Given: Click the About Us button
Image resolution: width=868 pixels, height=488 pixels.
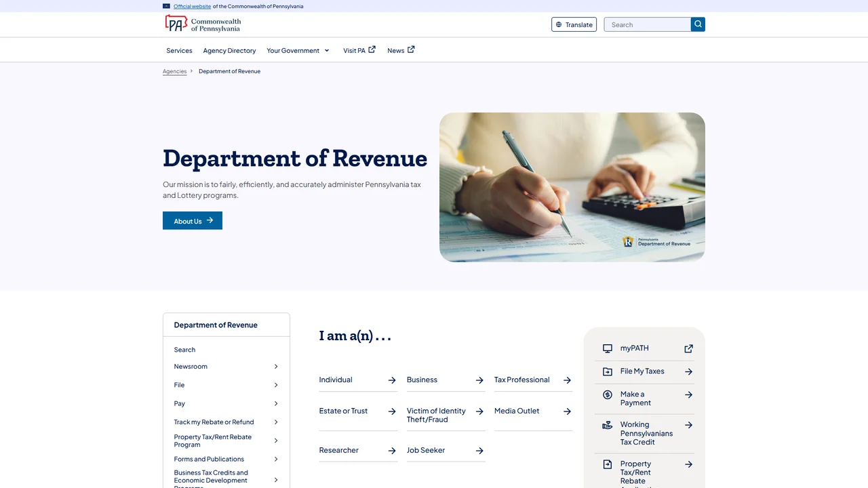Looking at the screenshot, I should point(193,220).
